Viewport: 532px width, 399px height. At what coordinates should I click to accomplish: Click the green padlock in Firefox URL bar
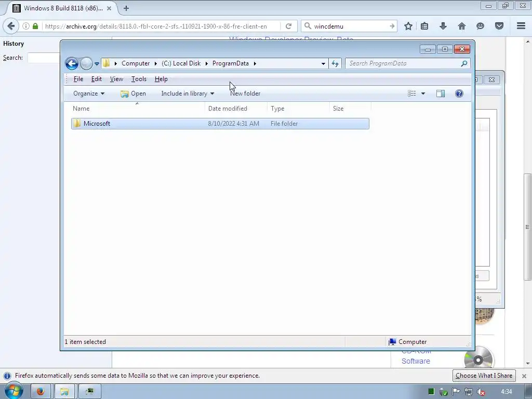(35, 26)
